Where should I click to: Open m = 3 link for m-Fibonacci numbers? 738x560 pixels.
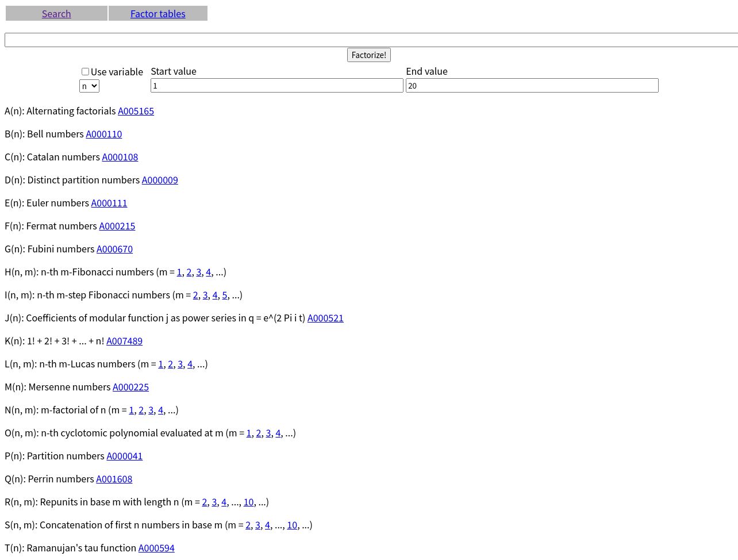pos(199,272)
